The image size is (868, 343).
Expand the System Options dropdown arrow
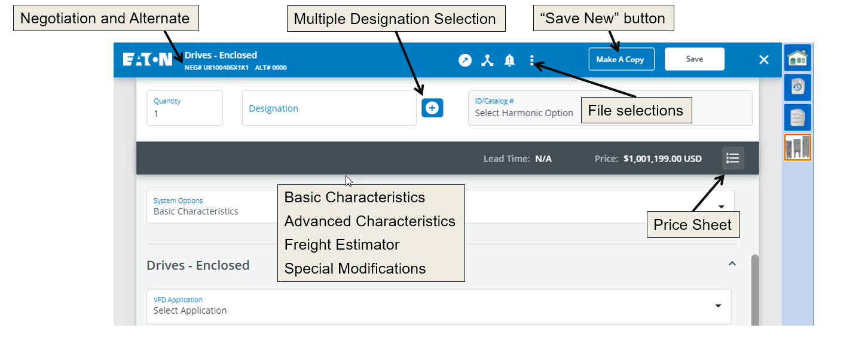[x=721, y=207]
